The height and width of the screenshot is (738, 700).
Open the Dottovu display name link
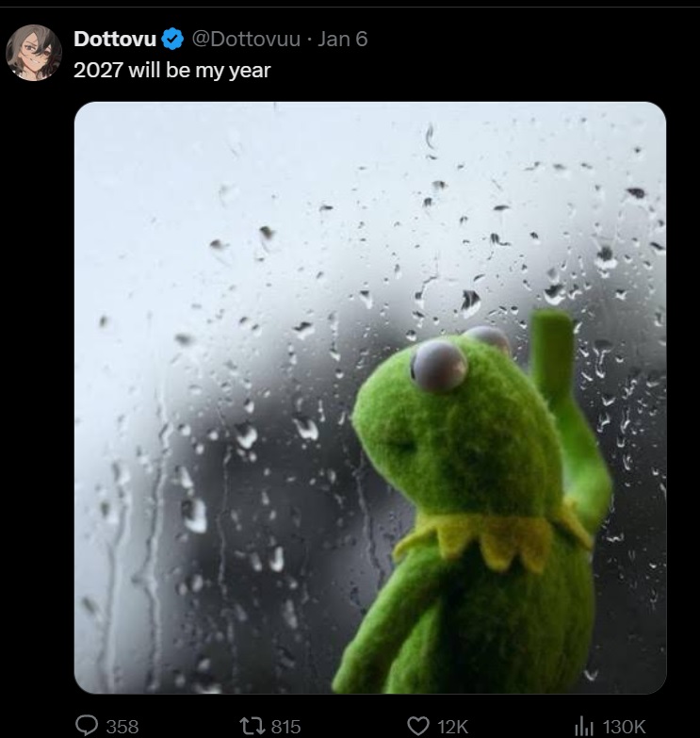pyautogui.click(x=115, y=39)
